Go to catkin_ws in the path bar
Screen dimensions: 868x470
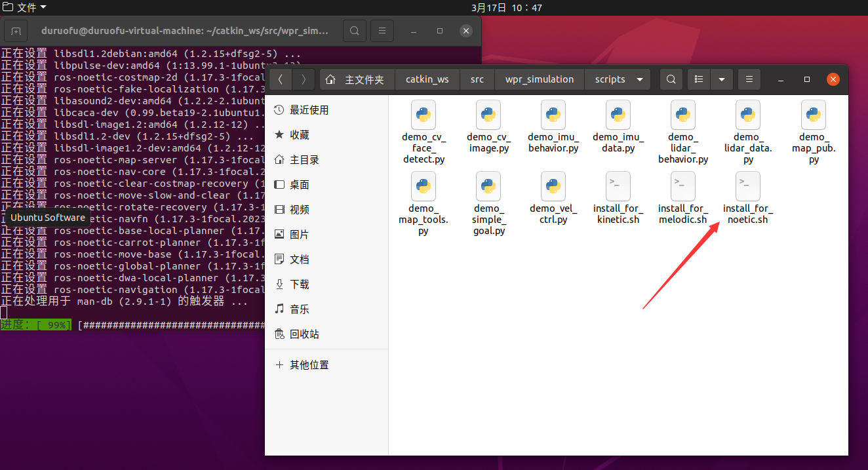(x=427, y=79)
